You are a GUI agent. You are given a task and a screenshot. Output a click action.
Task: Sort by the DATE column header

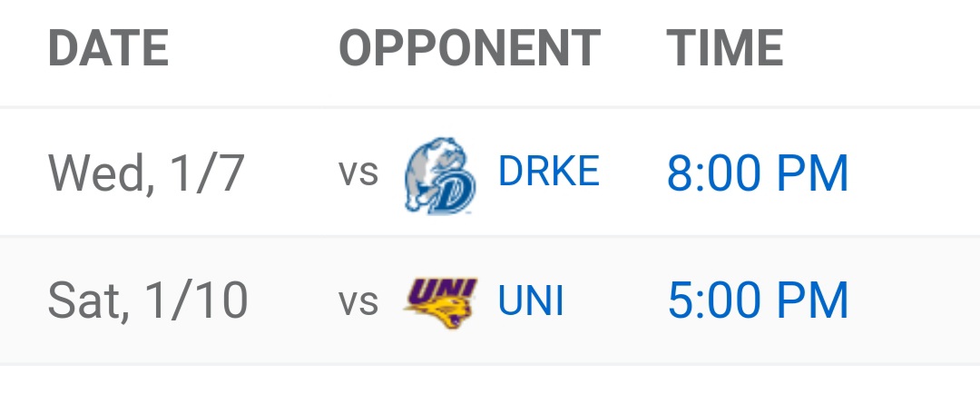click(108, 48)
